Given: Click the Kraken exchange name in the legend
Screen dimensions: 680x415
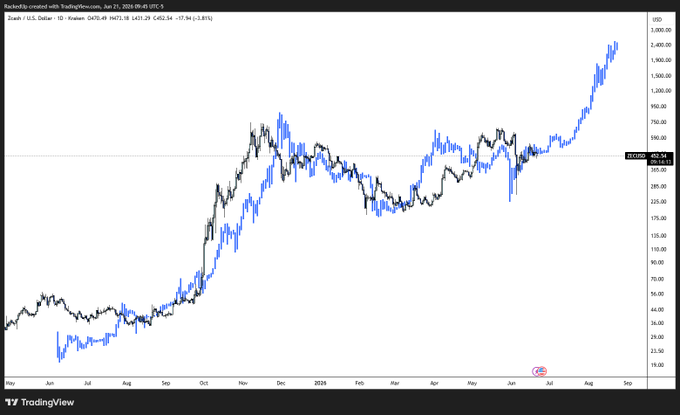Looking at the screenshot, I should tap(76, 18).
